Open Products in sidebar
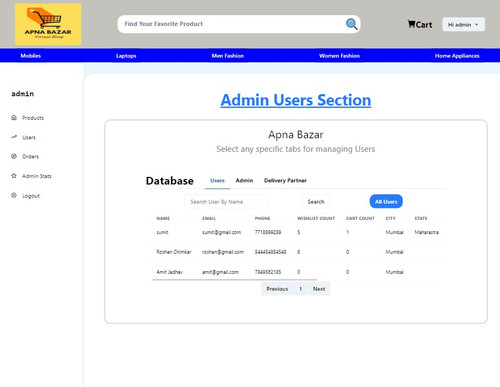The height and width of the screenshot is (387, 500). tap(33, 118)
